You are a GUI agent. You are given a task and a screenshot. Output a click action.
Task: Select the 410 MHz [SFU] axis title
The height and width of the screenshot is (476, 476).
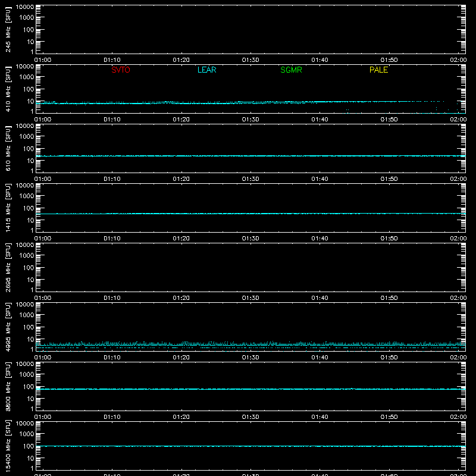pos(8,89)
